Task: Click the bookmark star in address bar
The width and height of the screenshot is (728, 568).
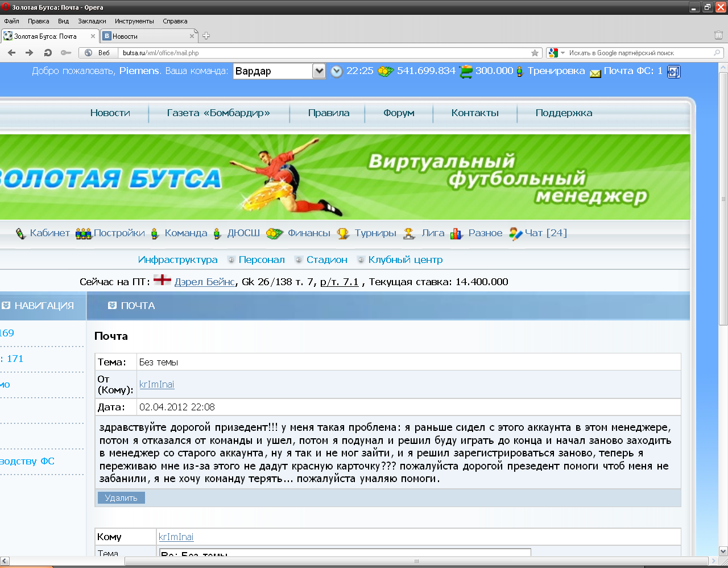Action: (535, 53)
